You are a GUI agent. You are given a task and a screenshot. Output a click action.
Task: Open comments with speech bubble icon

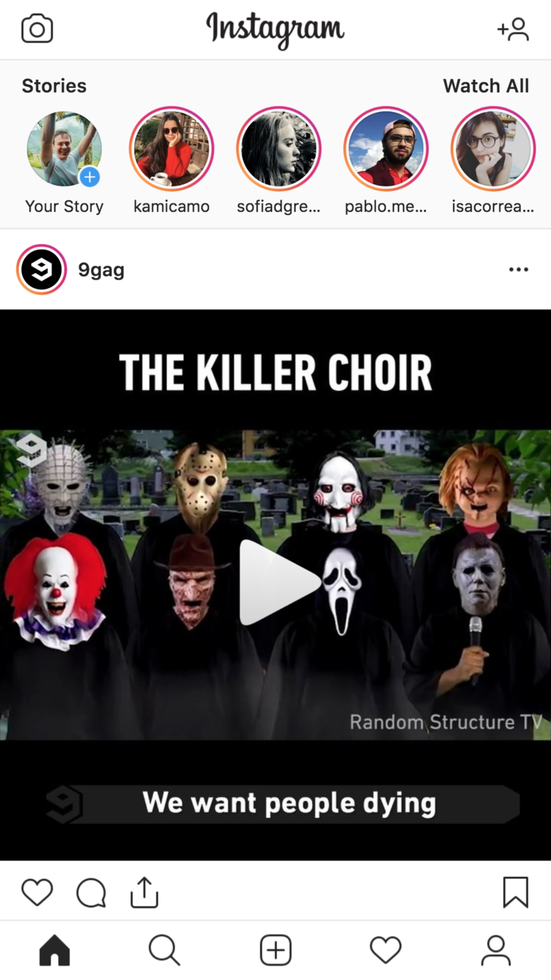(91, 893)
